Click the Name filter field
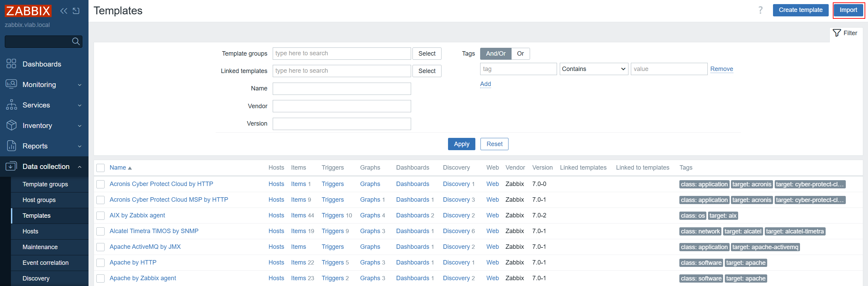Screen dimensions: 868x286 (x=342, y=89)
